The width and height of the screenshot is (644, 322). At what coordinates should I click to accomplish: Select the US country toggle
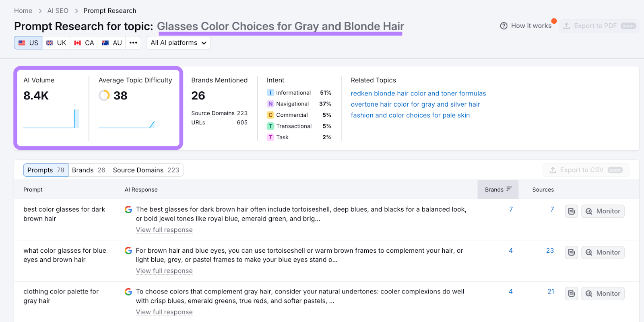[x=28, y=43]
